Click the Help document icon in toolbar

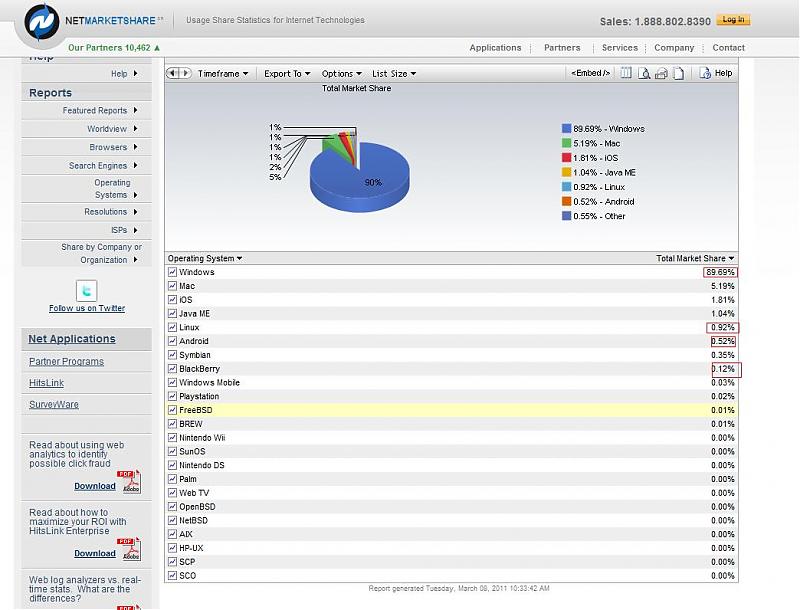(705, 73)
